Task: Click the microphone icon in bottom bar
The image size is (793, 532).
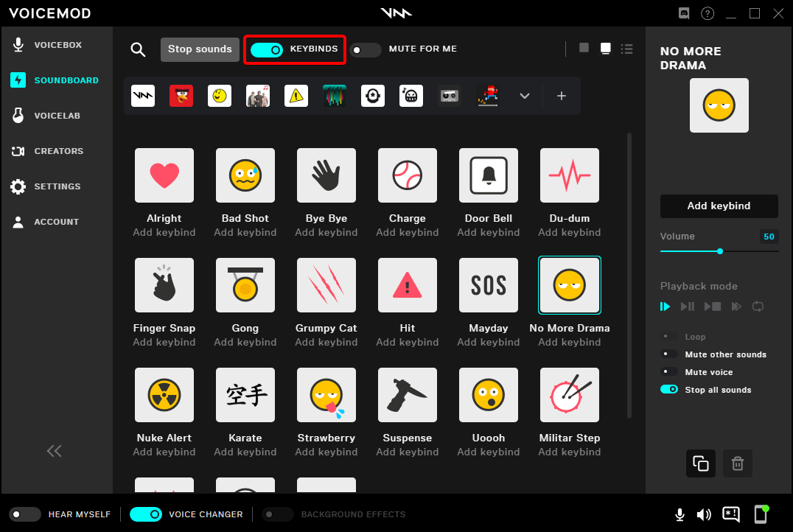Action: [x=680, y=515]
